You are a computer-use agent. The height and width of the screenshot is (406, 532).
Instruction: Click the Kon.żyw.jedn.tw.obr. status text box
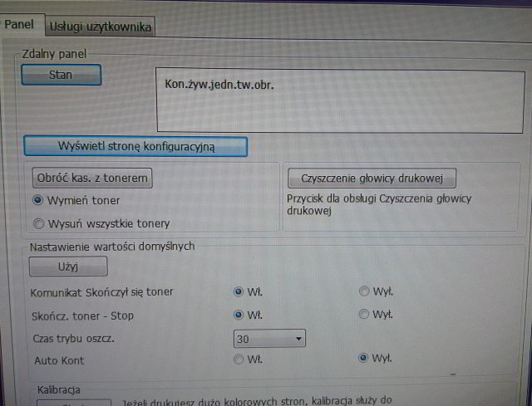pos(340,100)
